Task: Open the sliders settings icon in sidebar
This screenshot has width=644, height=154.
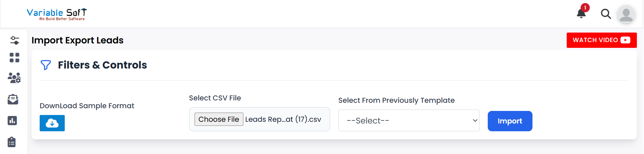Action: point(15,40)
